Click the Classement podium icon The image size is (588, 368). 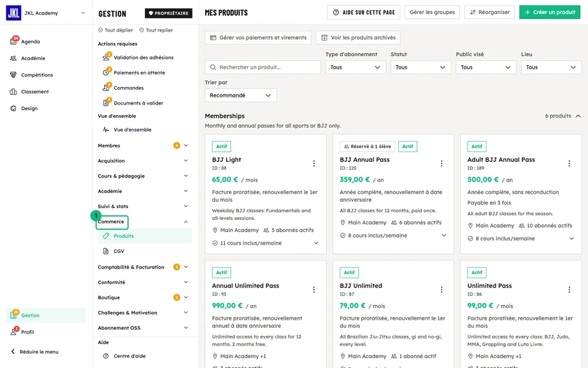pos(13,92)
